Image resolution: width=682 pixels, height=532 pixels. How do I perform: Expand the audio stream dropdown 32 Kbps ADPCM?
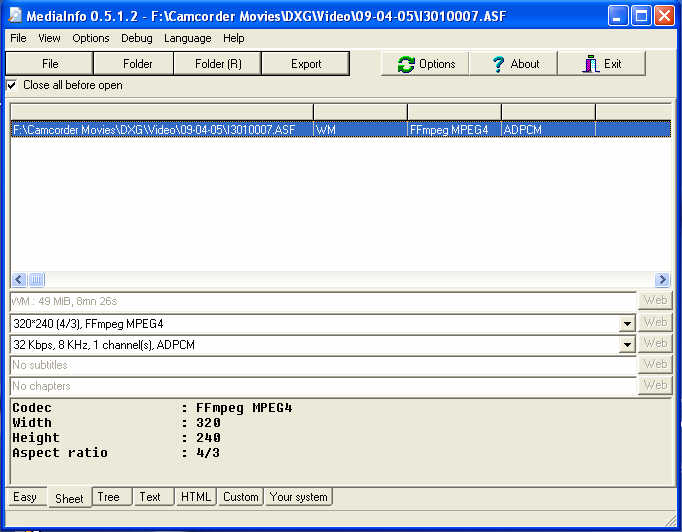627,345
